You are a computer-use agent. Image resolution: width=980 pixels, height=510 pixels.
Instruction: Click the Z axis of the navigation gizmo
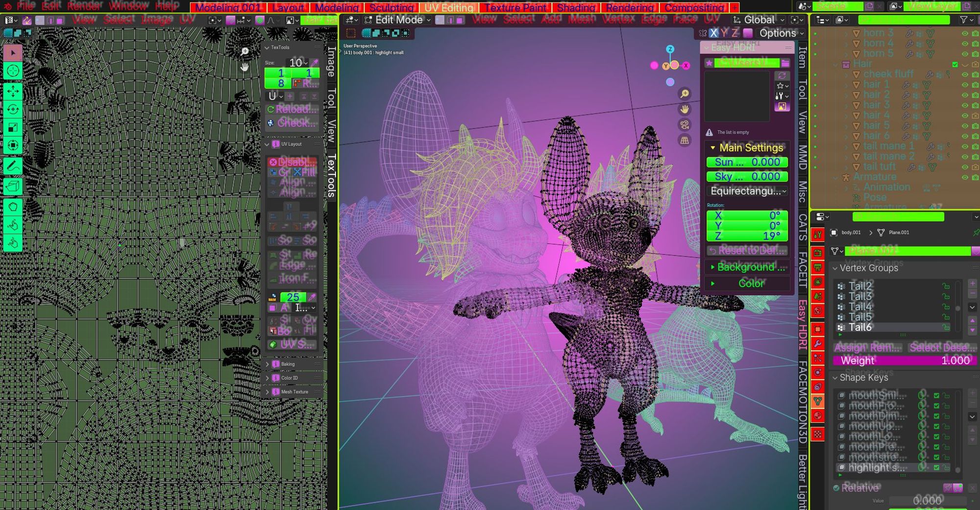[670, 49]
